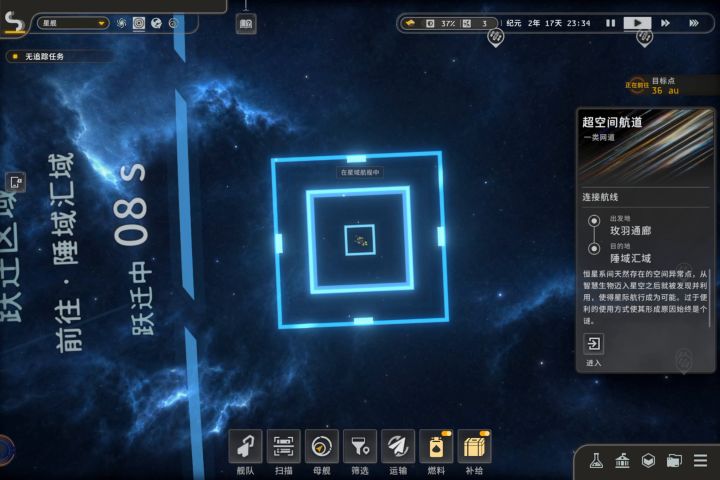Switch to the planet globe view
Screen dimensions: 720x480
(156, 23)
